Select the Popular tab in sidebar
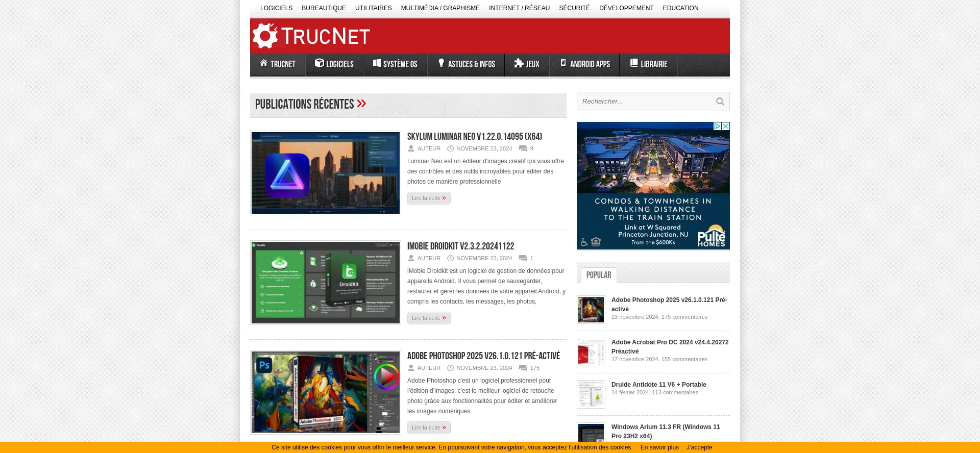Viewport: 980px width, 453px height. [x=599, y=275]
